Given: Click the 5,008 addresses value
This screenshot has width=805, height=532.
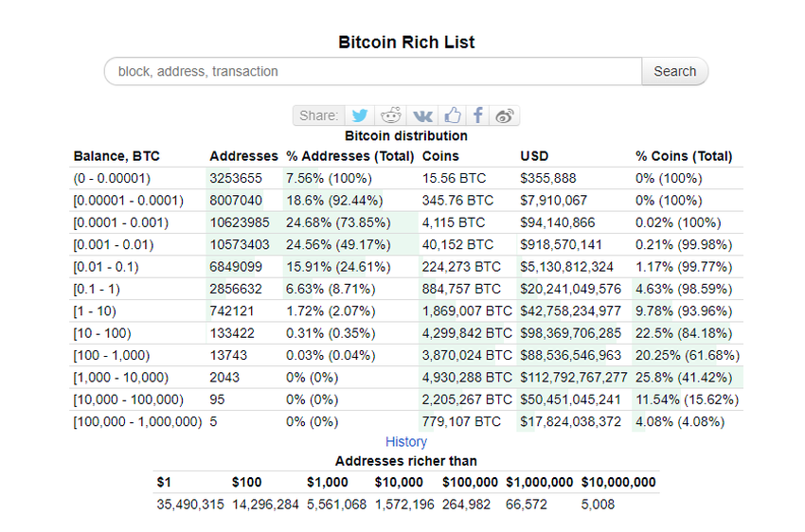Looking at the screenshot, I should (598, 504).
